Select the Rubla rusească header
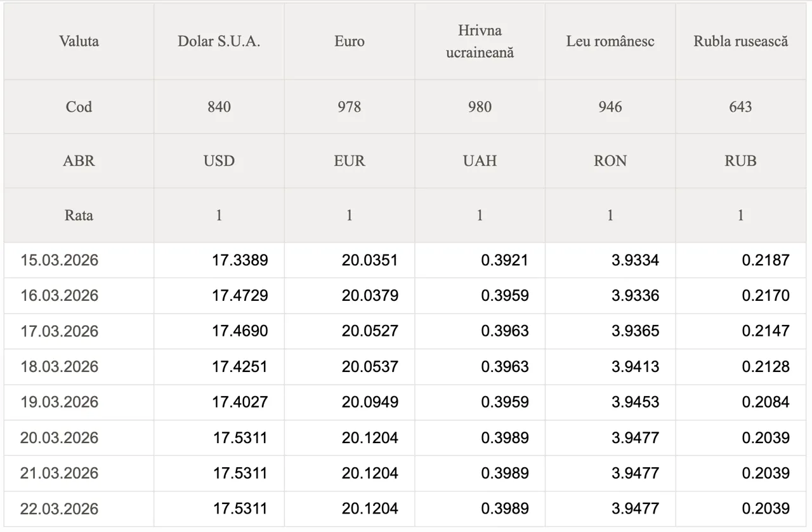Screen dimensions: 812x532 tap(740, 41)
